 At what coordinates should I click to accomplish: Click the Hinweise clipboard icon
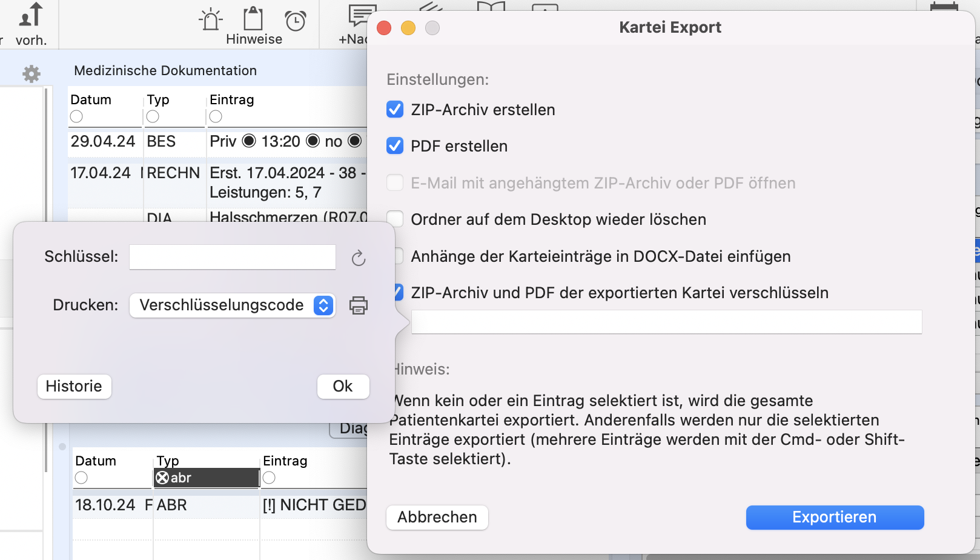point(253,19)
